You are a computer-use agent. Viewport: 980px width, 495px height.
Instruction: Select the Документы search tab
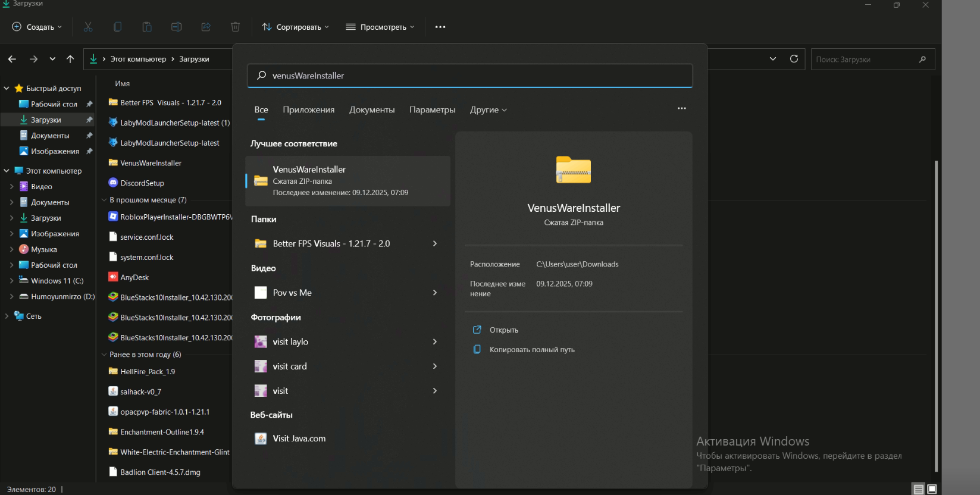pos(372,110)
